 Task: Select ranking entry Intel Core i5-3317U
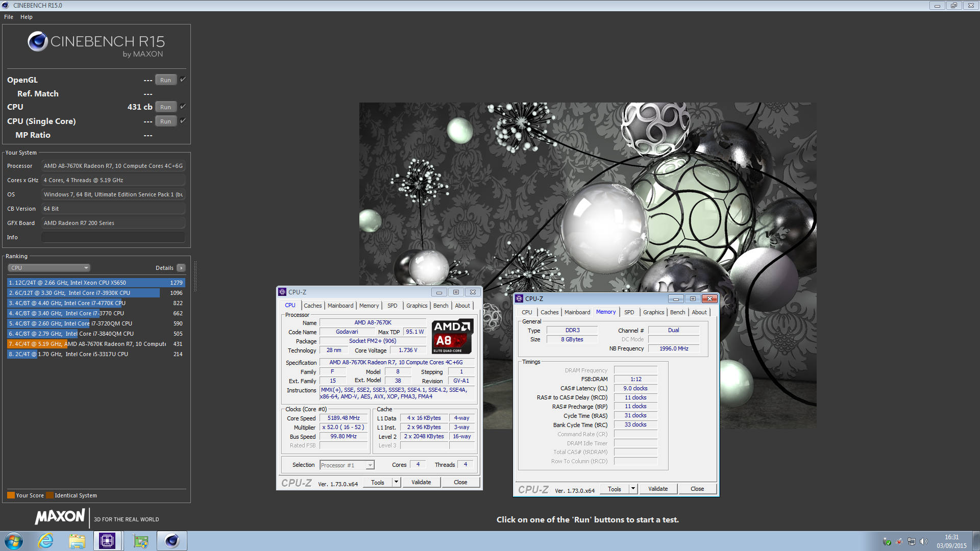point(96,354)
